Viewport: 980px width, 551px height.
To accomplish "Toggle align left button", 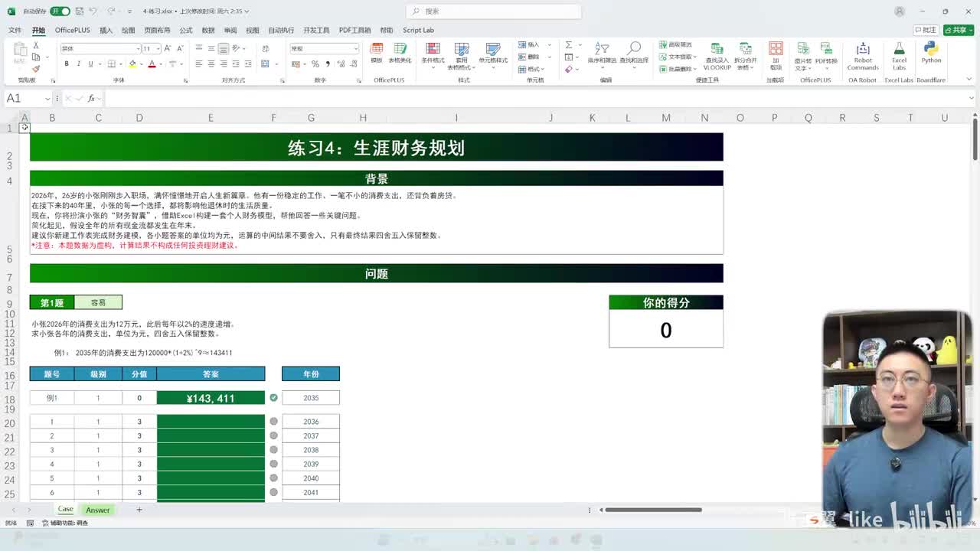I will click(199, 64).
